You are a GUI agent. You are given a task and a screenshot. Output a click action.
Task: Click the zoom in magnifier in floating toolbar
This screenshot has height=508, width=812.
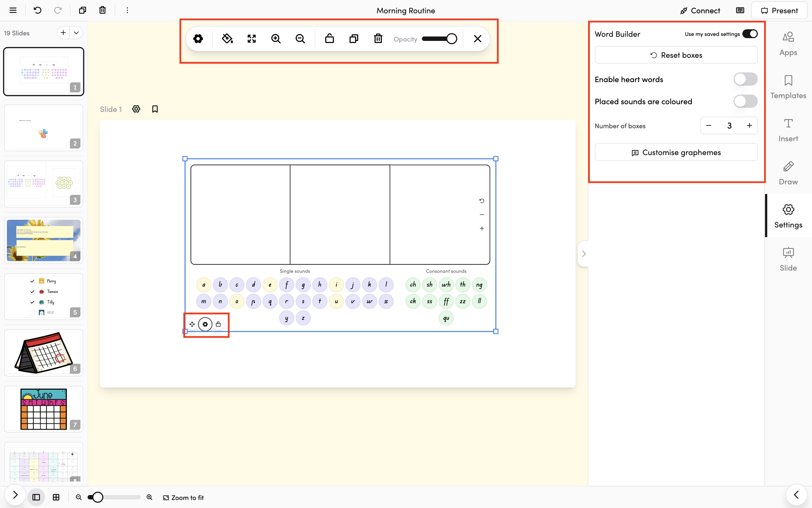click(276, 39)
